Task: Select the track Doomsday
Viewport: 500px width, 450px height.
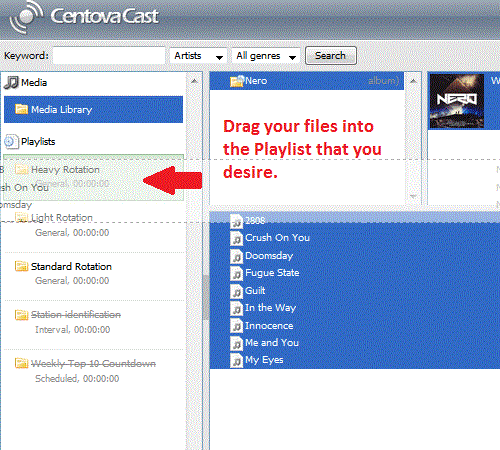Action: click(x=269, y=256)
